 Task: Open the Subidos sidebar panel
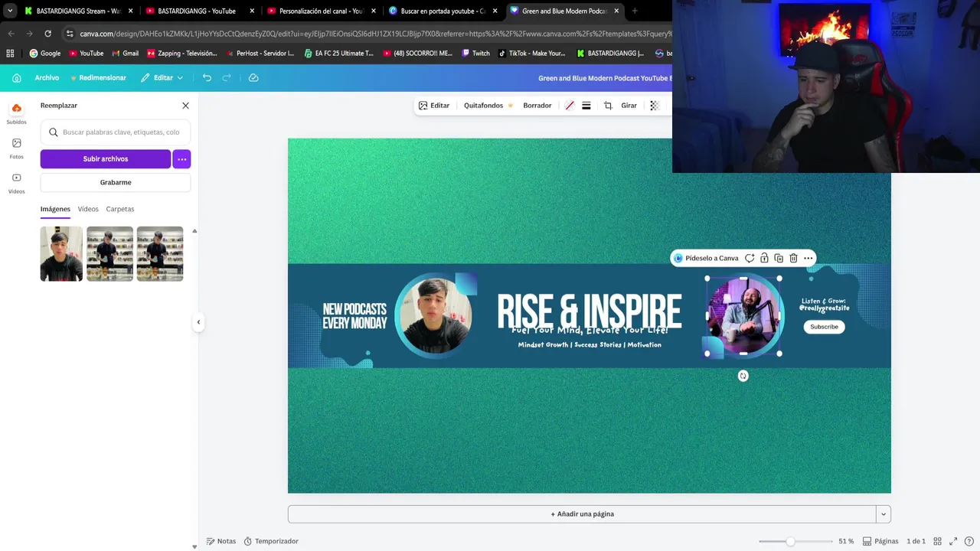click(16, 112)
